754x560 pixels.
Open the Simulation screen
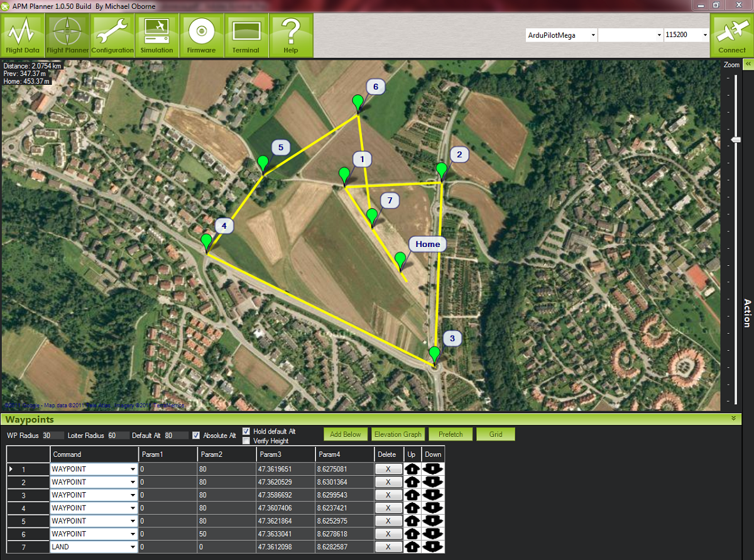pos(156,35)
